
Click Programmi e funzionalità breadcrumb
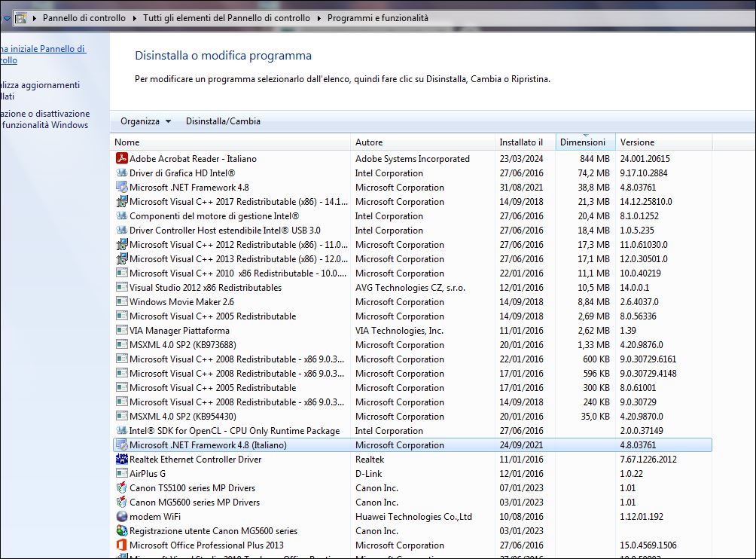377,18
